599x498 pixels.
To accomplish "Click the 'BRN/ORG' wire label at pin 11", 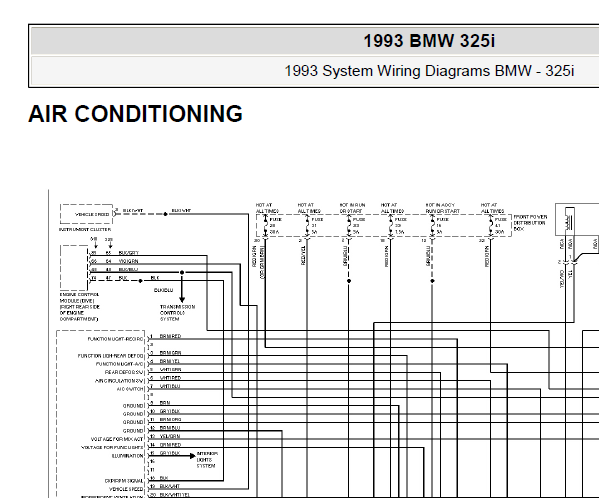I will 170,419.
